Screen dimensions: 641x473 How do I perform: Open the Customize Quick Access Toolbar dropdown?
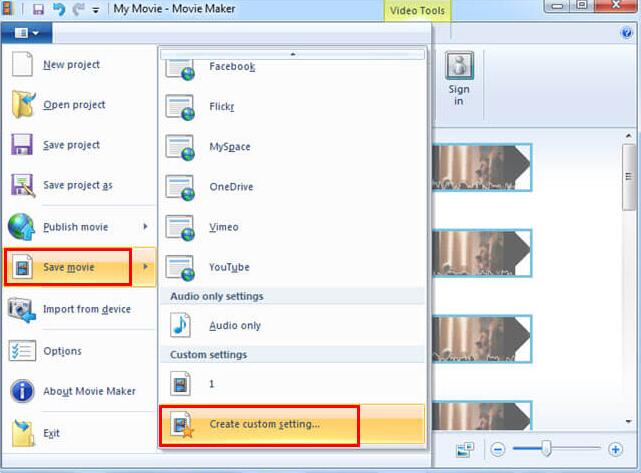tap(96, 10)
